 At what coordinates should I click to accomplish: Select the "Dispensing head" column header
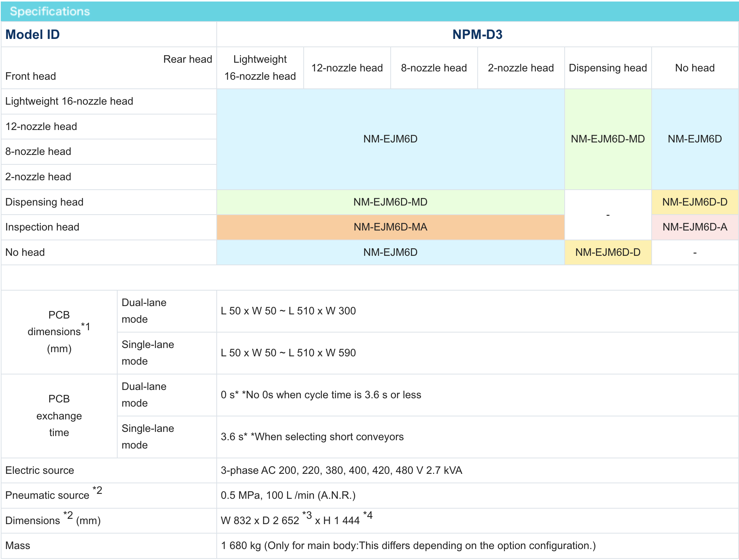click(608, 68)
